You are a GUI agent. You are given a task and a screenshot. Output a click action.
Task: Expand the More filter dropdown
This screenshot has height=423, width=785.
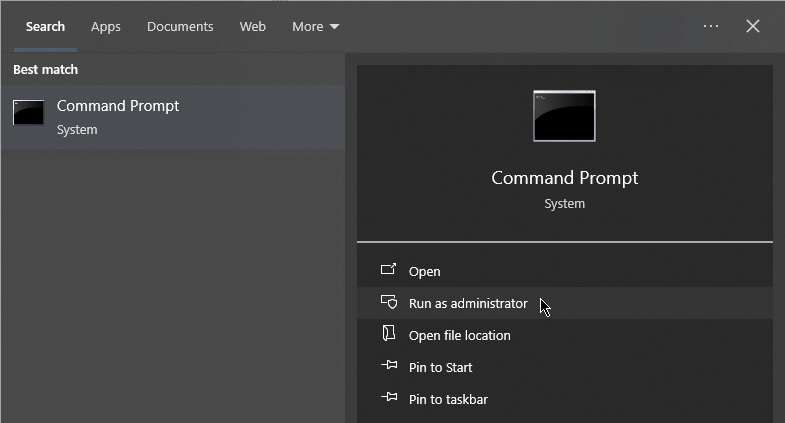315,27
